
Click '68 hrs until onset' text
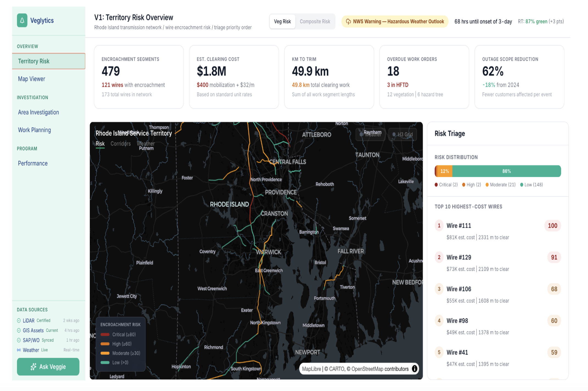[483, 21]
